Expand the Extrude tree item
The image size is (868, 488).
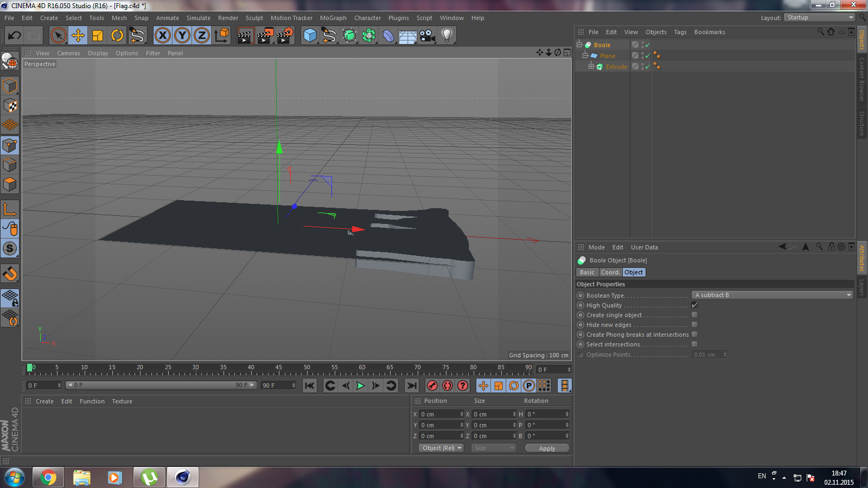pyautogui.click(x=591, y=66)
